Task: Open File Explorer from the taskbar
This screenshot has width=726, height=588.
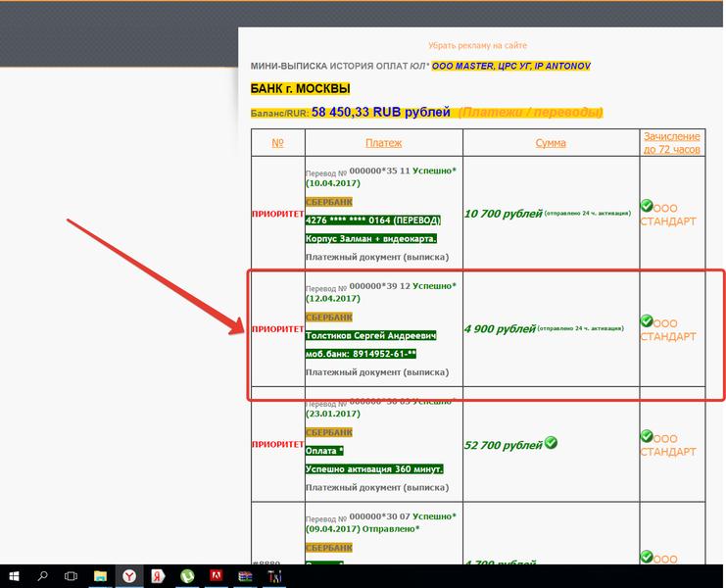Action: (x=100, y=576)
